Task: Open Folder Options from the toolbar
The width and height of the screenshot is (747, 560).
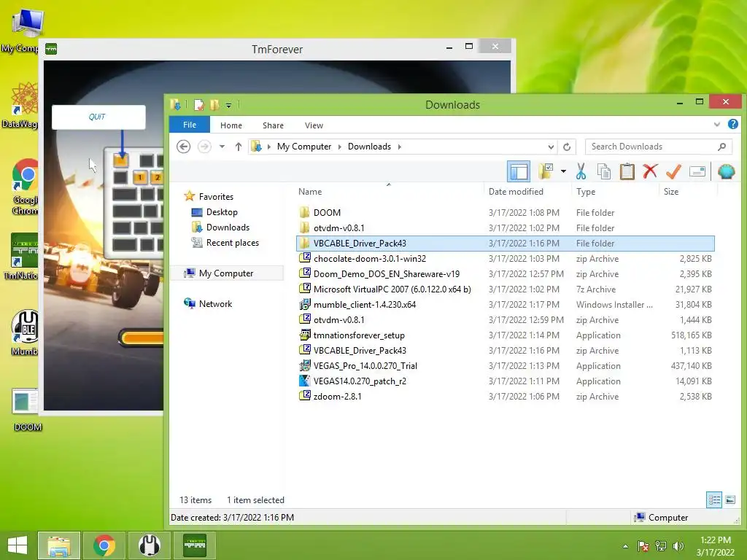Action: pos(546,171)
